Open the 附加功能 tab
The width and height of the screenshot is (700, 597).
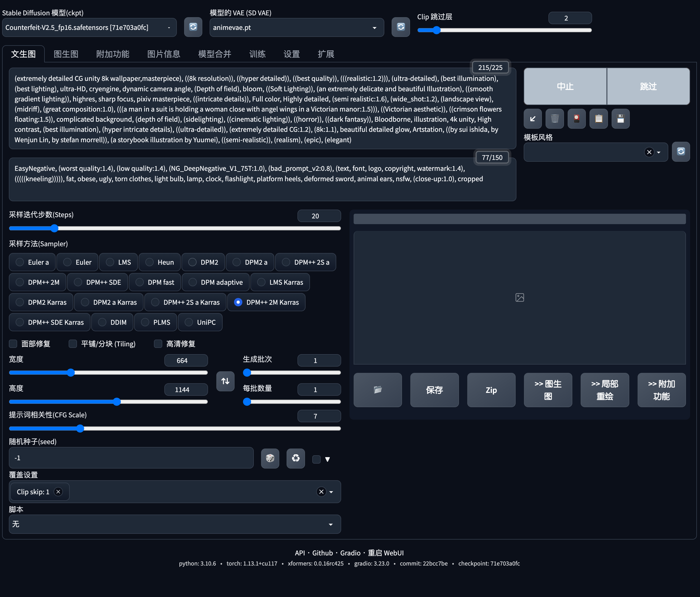pyautogui.click(x=113, y=54)
